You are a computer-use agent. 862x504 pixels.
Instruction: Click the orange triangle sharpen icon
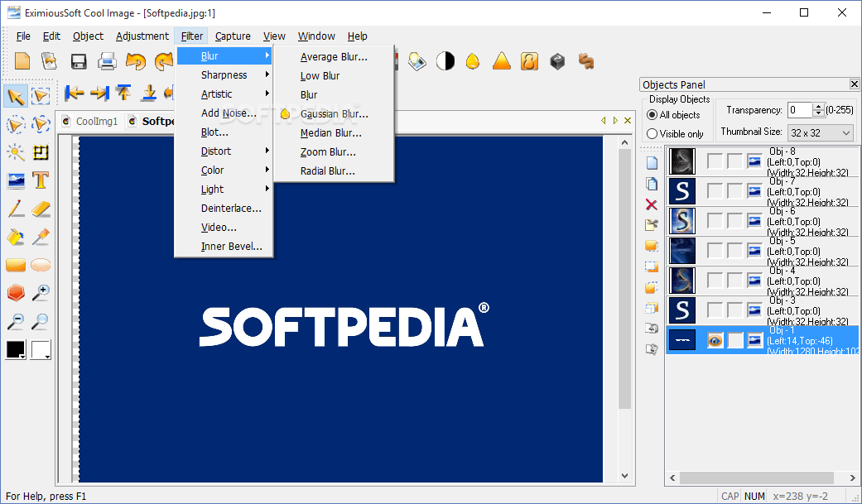tap(501, 61)
